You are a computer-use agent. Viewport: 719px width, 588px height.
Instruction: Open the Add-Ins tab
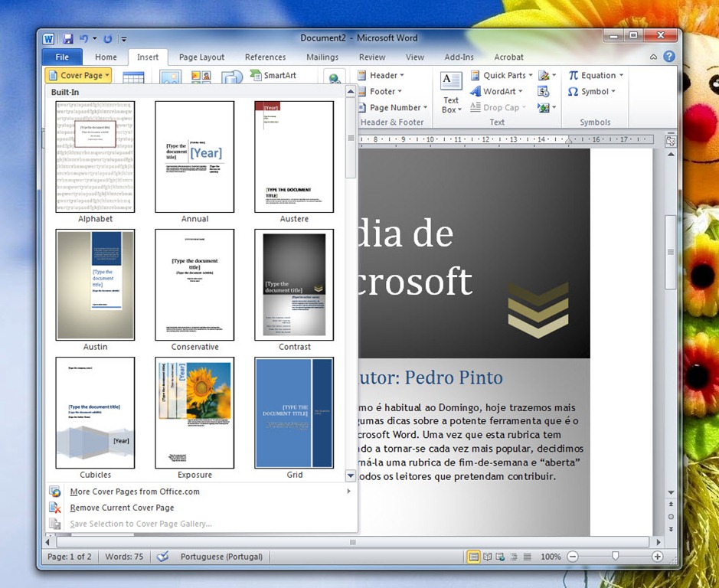[x=459, y=57]
